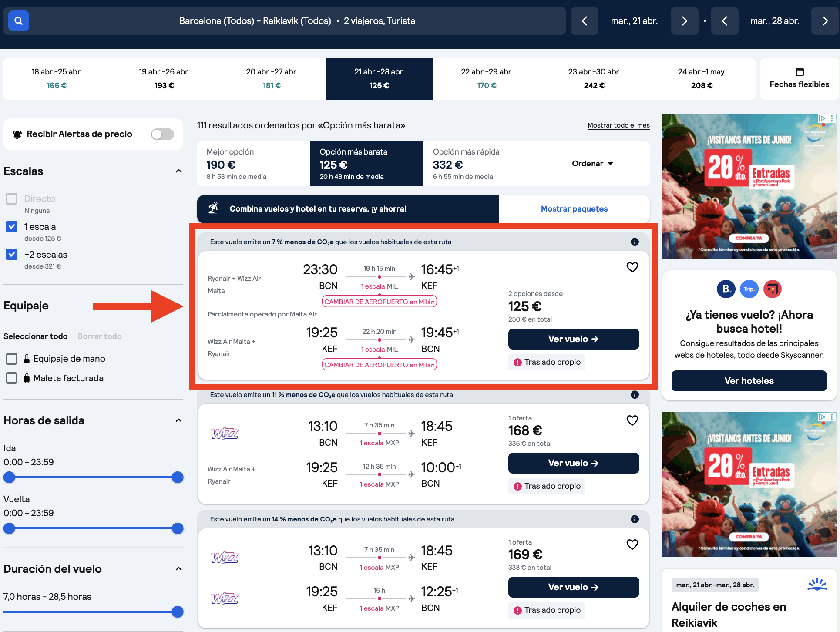The height and width of the screenshot is (632, 840).
Task: Select the 20 abr.-27 abr. date tab
Action: 272,79
